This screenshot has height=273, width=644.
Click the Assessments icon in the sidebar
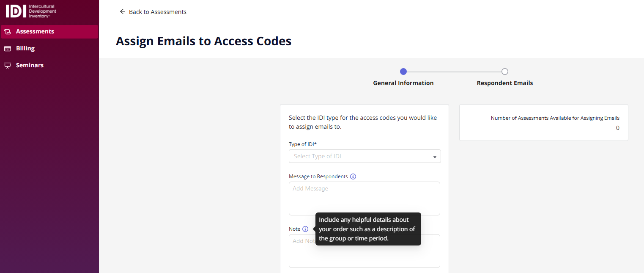(8, 32)
